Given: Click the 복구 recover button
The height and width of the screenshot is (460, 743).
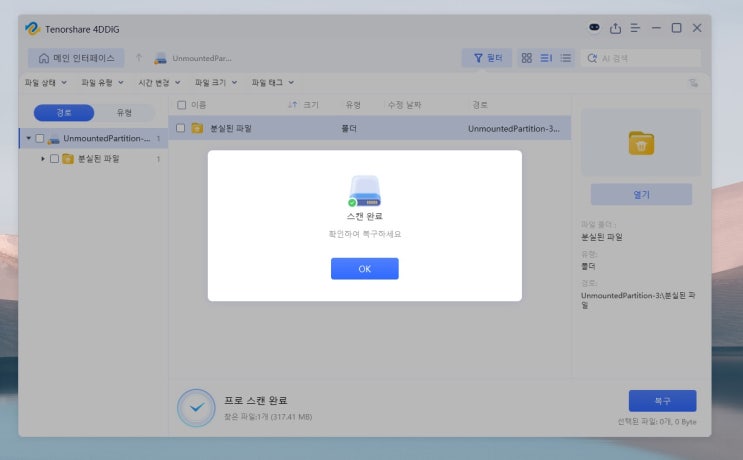Looking at the screenshot, I should pos(662,401).
